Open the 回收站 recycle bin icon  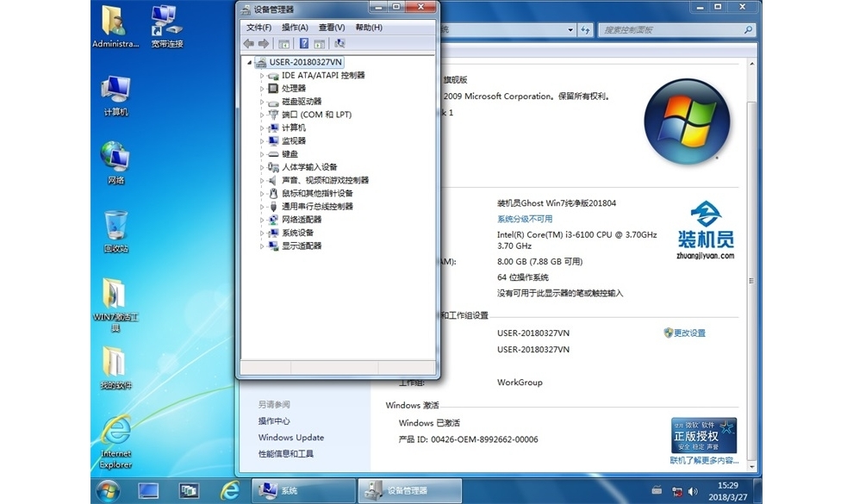(115, 227)
